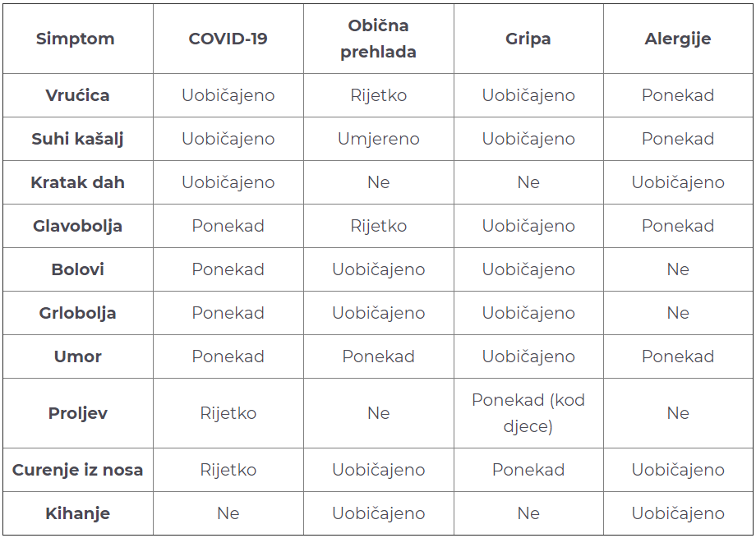Image resolution: width=756 pixels, height=538 pixels.
Task: Select the Alergije value in Kratak dah row
Action: point(678,182)
